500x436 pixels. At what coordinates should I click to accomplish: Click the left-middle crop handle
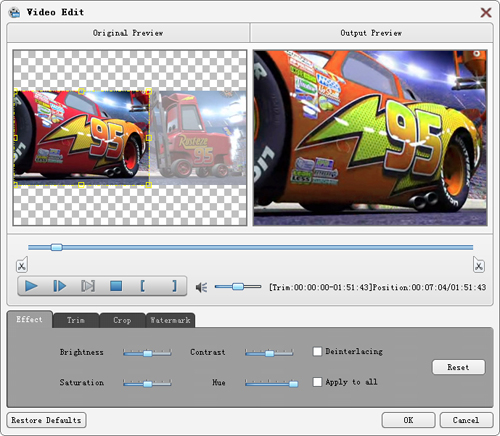click(x=15, y=138)
